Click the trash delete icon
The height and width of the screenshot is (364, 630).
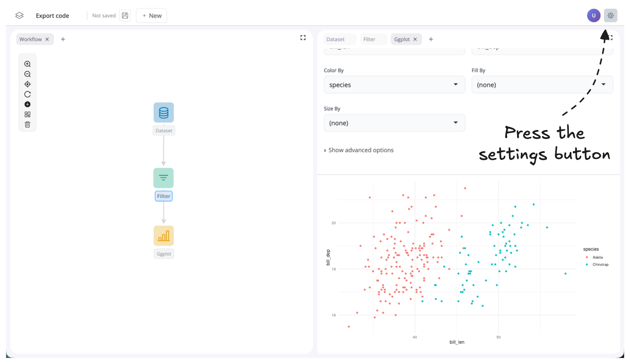(x=27, y=125)
